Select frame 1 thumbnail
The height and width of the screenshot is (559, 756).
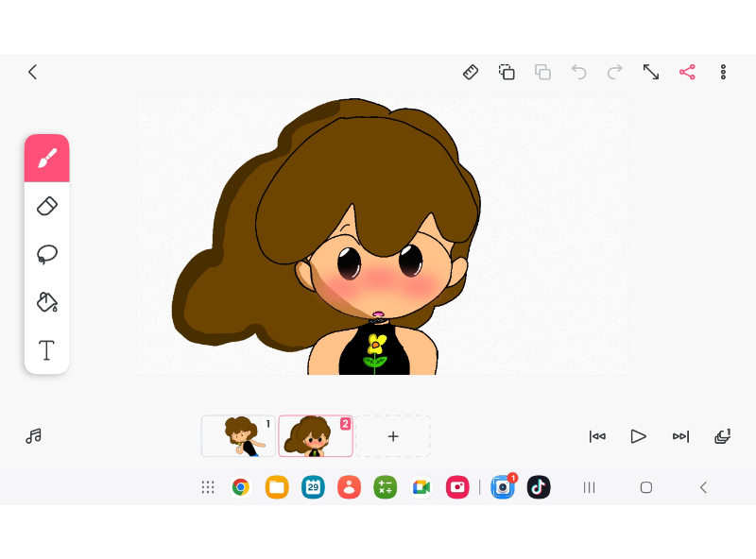point(238,436)
